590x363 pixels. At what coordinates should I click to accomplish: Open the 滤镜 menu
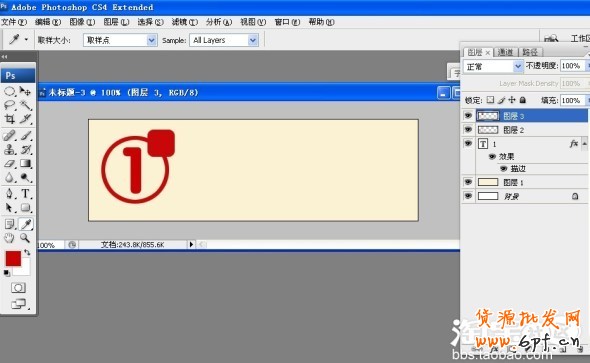coord(184,22)
